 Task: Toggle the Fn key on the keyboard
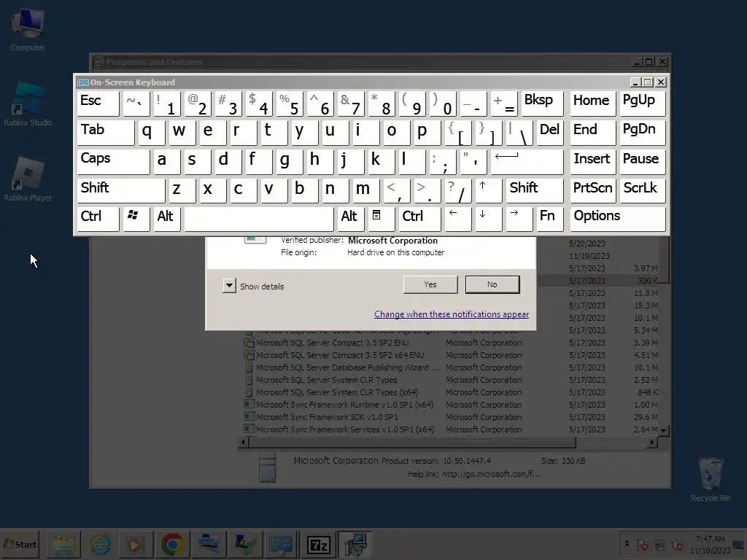click(x=549, y=219)
